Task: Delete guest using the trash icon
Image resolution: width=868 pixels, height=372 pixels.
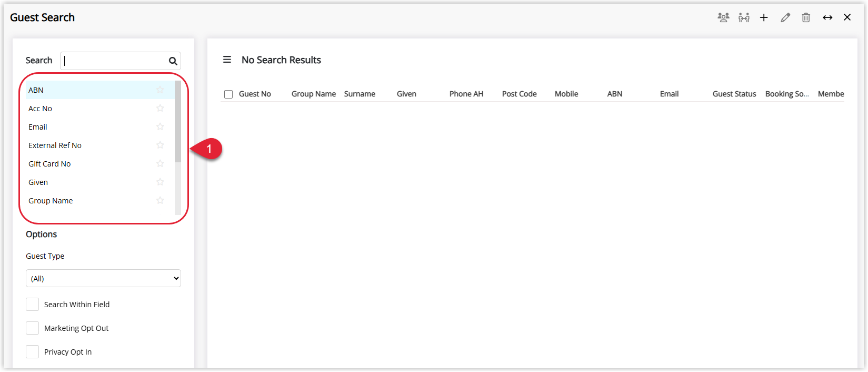Action: coord(806,17)
